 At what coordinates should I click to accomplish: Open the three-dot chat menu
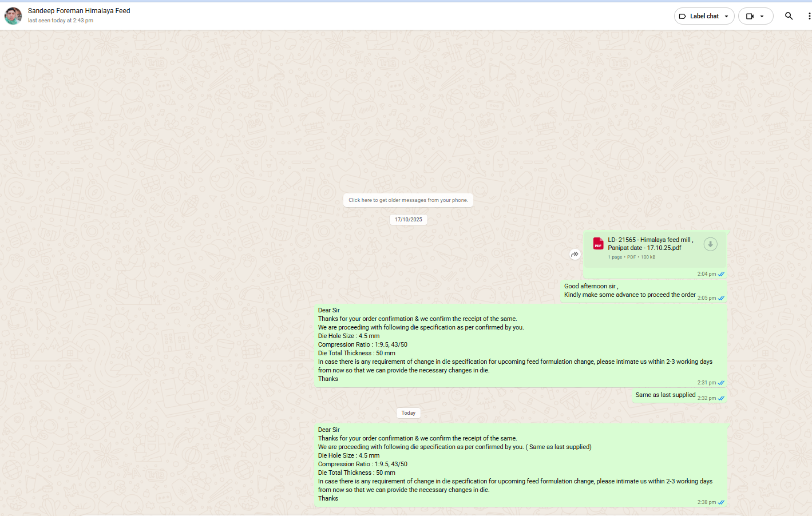tap(809, 16)
